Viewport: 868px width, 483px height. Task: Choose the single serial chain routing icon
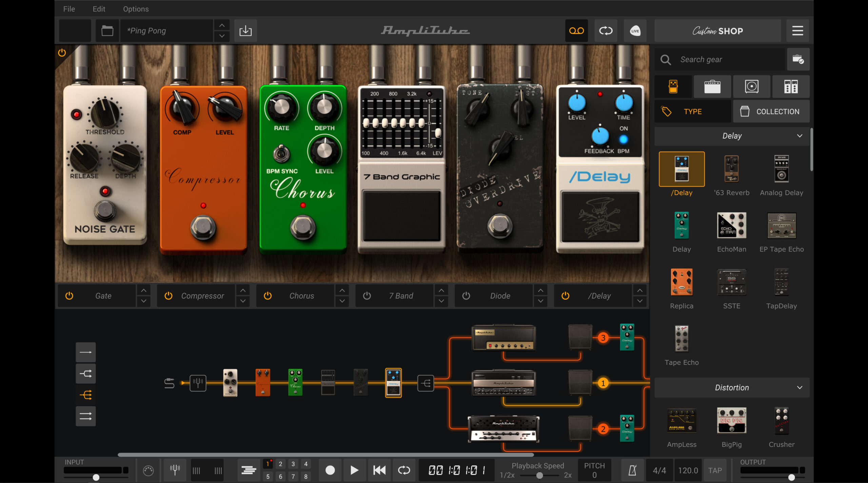click(x=85, y=352)
